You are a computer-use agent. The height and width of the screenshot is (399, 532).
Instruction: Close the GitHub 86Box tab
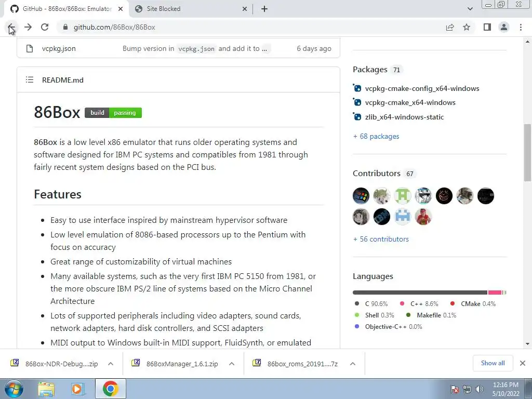[121, 9]
